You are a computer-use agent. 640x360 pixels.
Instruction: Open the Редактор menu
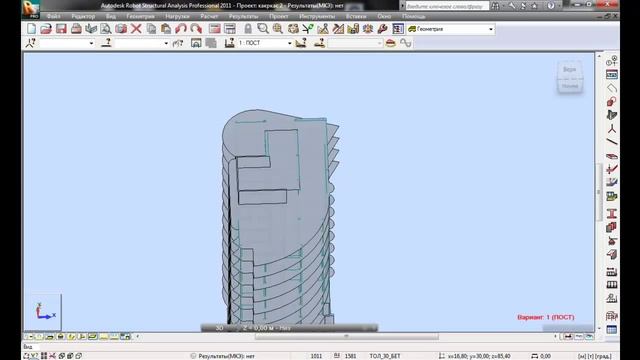click(x=83, y=16)
